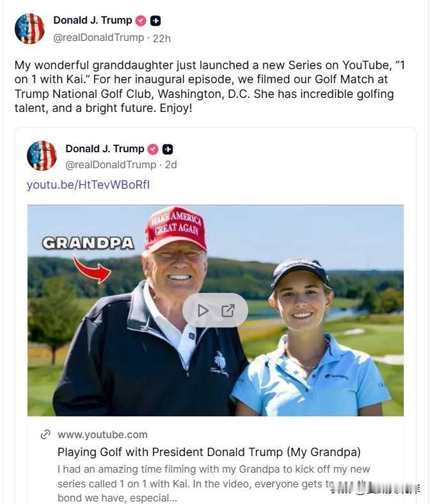Open the youtu.be/HtTevWBoRfI link
Screen dimensions: 430x504
[x=88, y=185]
